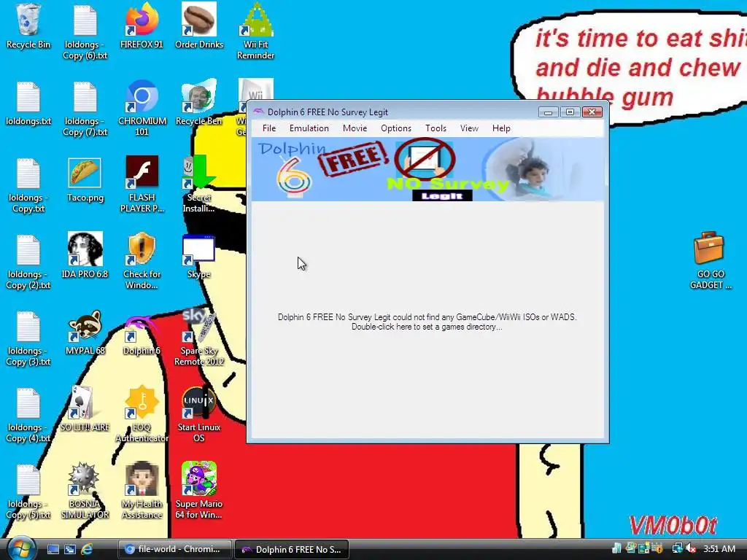Click the network tray icon
The width and height of the screenshot is (747, 560).
coord(677,549)
